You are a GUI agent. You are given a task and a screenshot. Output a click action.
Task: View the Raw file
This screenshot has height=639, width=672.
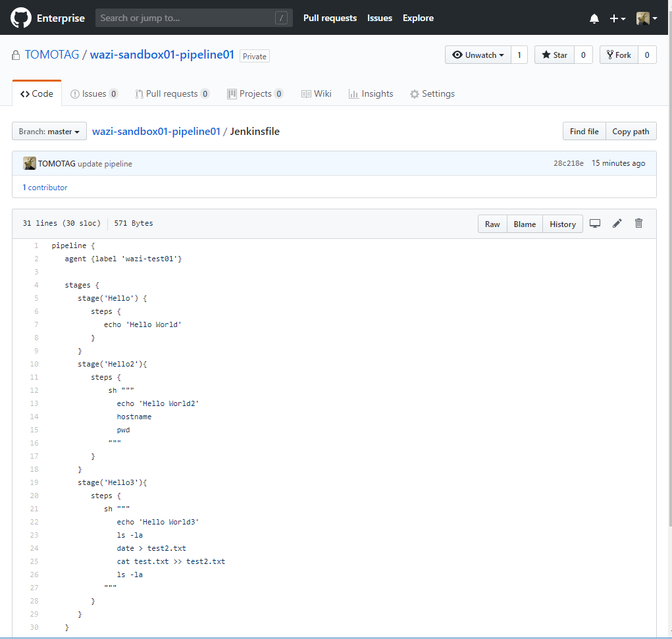pos(492,224)
